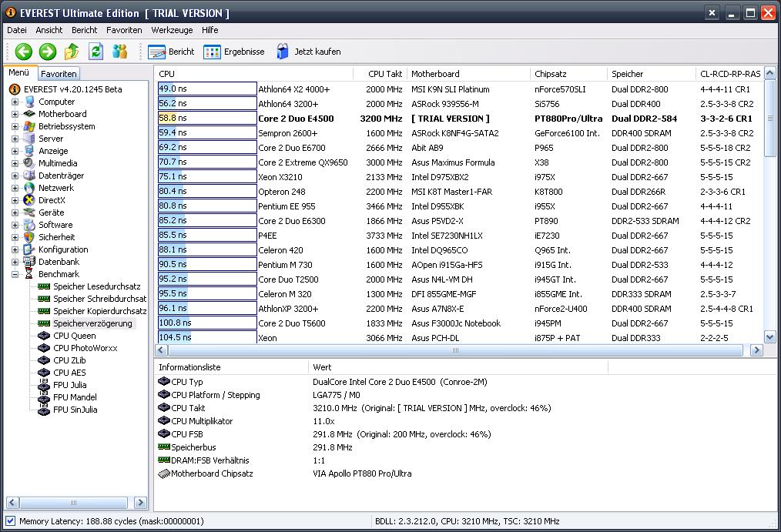Click the left panel right scroll arrow
Viewport: 781px width, 532px height.
click(x=140, y=503)
